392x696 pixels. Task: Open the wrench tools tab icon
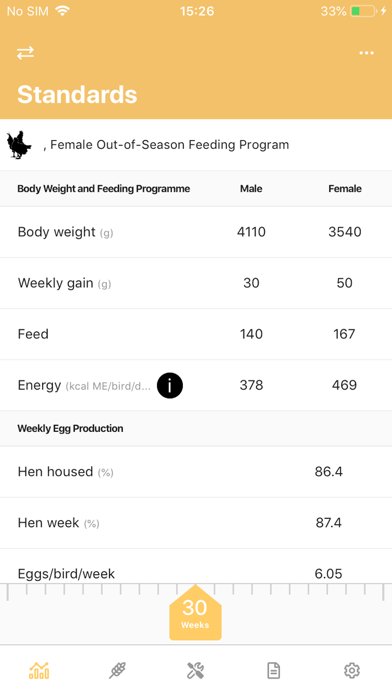[x=195, y=670]
